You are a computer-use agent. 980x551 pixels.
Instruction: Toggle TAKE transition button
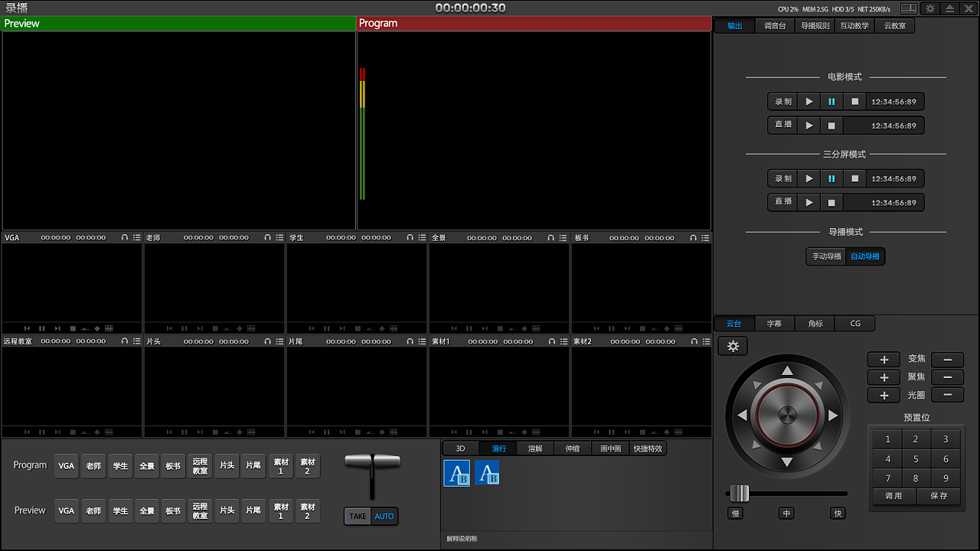358,516
